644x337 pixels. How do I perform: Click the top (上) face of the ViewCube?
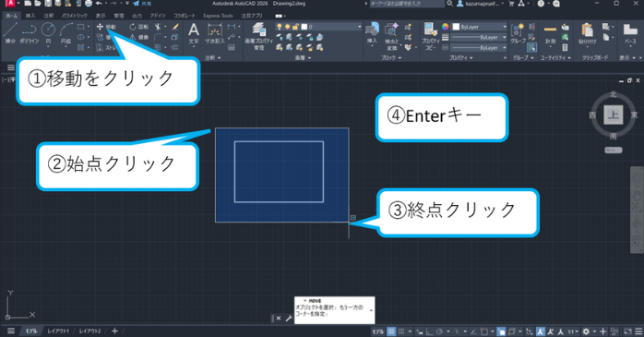pyautogui.click(x=614, y=114)
